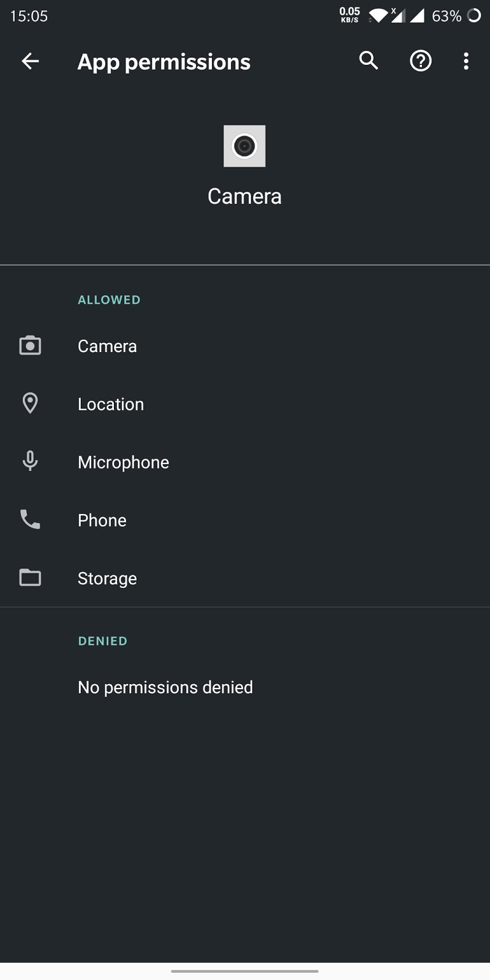Open the three-dot overflow menu
The image size is (490, 980).
coord(466,61)
